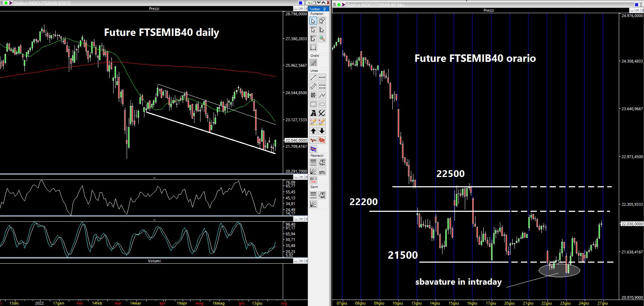Select the upward arrow marker tool
The height and width of the screenshot is (306, 644).
click(313, 131)
